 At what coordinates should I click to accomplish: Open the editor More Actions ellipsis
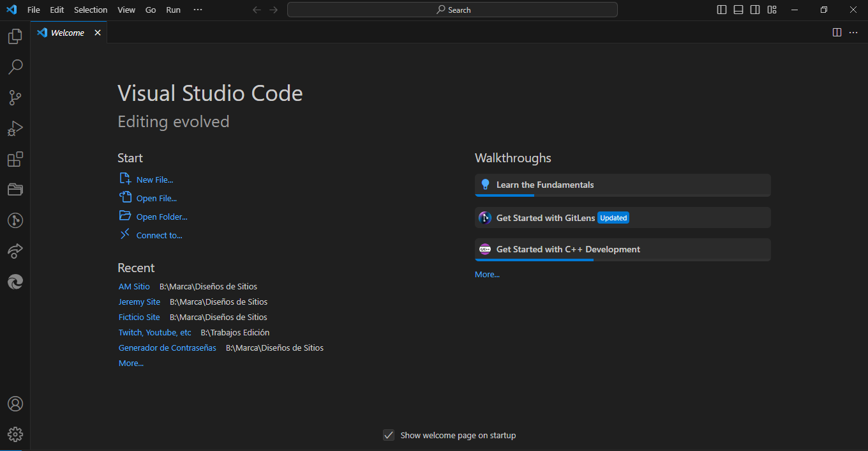(853, 33)
